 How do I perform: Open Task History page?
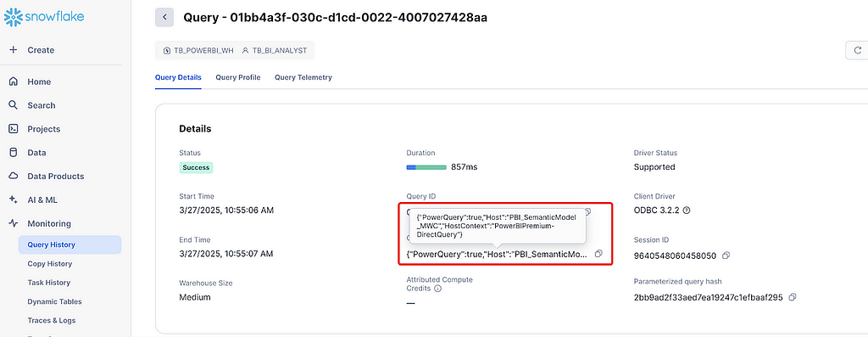[x=48, y=283]
